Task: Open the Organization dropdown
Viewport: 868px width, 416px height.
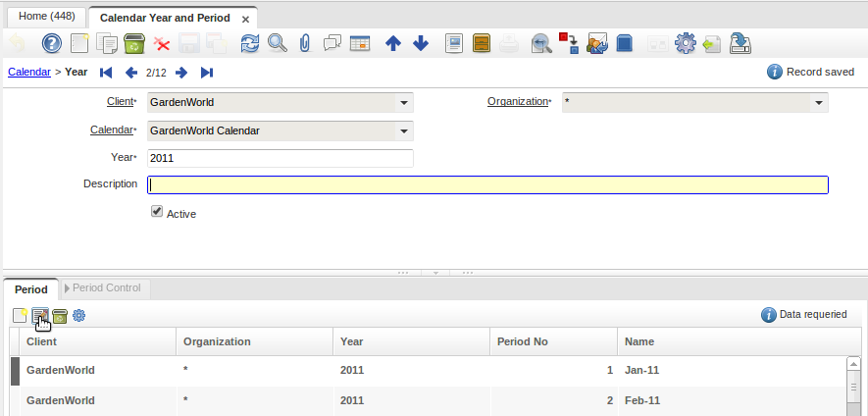Action: point(818,102)
